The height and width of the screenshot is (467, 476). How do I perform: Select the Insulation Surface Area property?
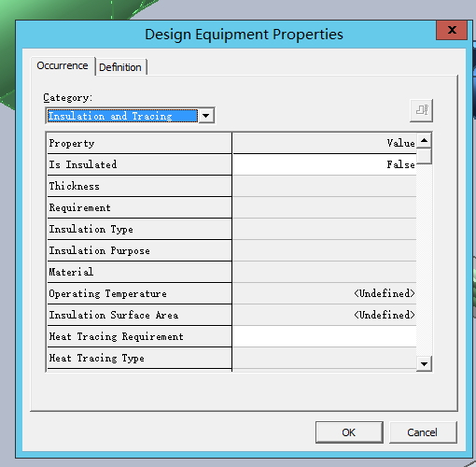point(139,315)
